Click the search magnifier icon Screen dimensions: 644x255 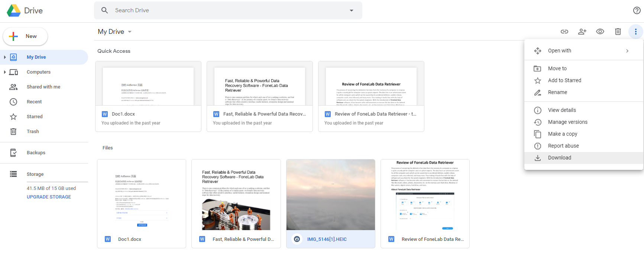[x=105, y=10]
